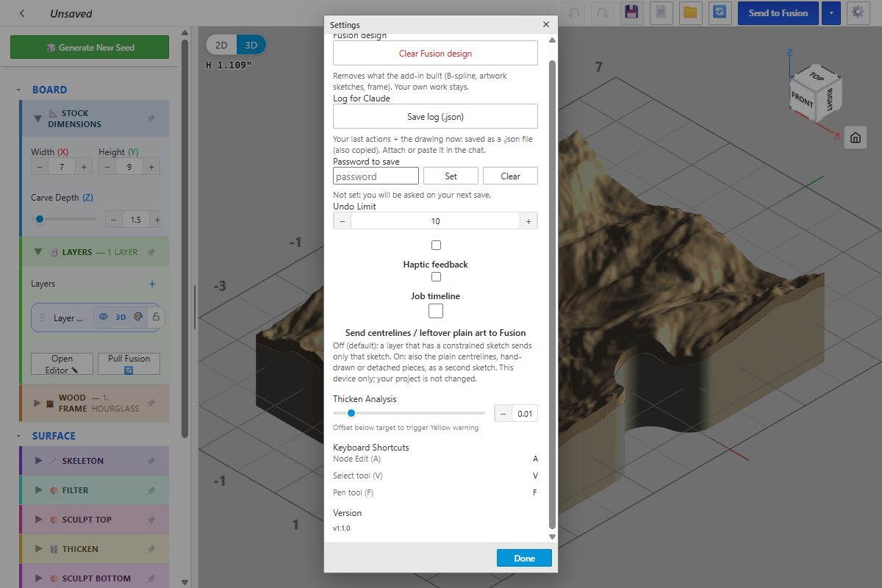Click the document page icon in the toolbar
Viewport: 882px width, 588px height.
(x=661, y=12)
